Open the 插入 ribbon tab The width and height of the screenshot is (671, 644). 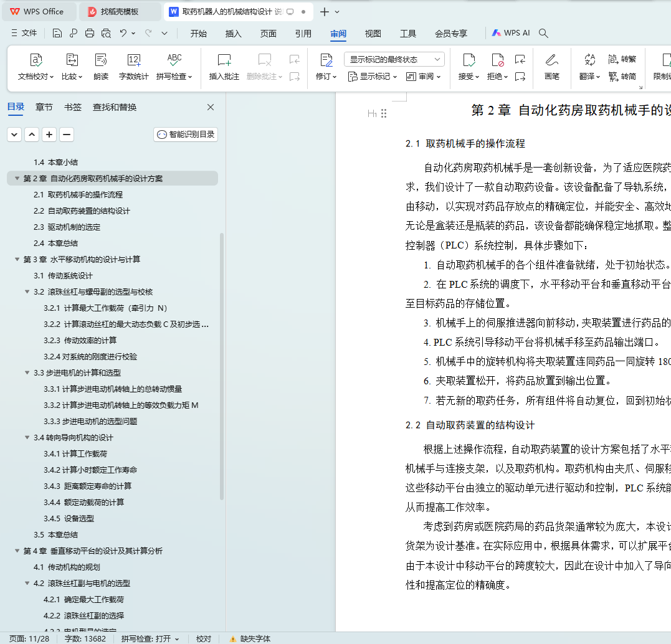pyautogui.click(x=233, y=34)
